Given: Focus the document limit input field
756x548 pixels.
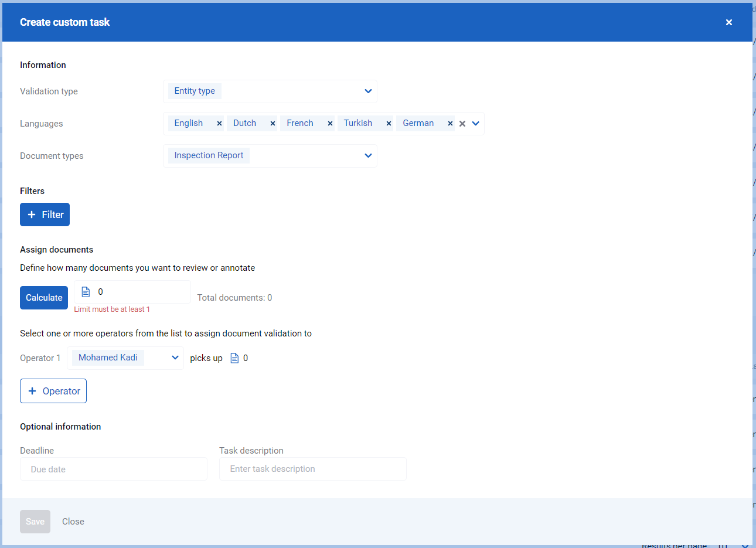Looking at the screenshot, I should tap(132, 292).
